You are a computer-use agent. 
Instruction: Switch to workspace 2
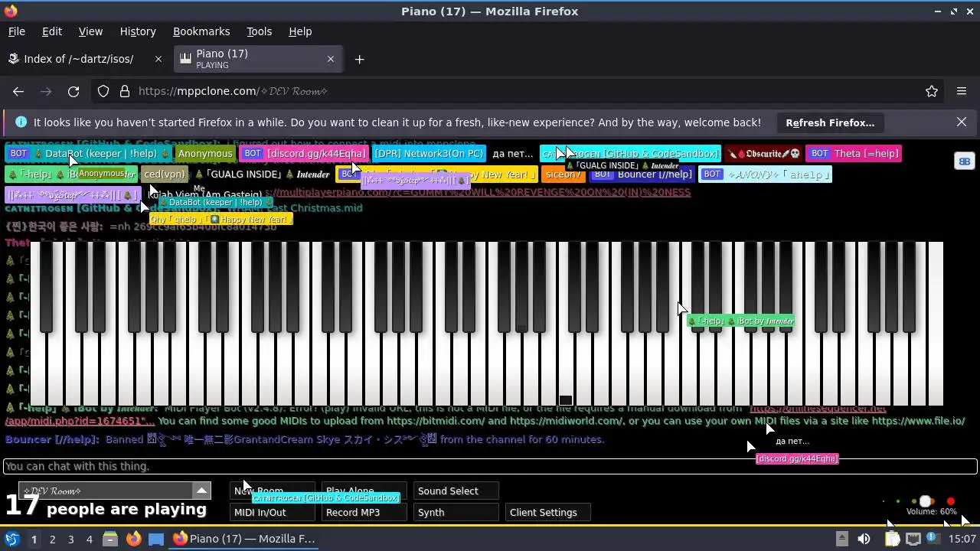[x=52, y=539]
